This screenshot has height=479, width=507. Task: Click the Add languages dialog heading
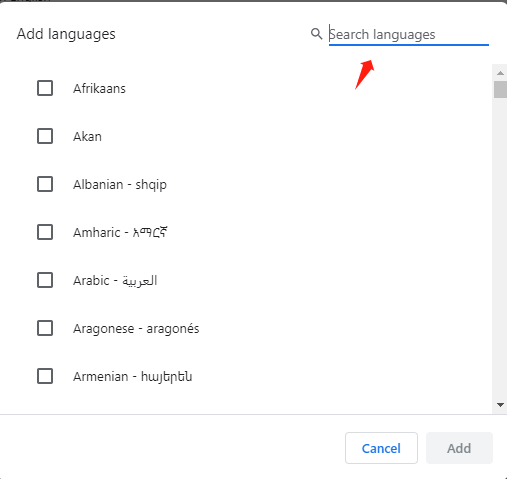click(66, 34)
